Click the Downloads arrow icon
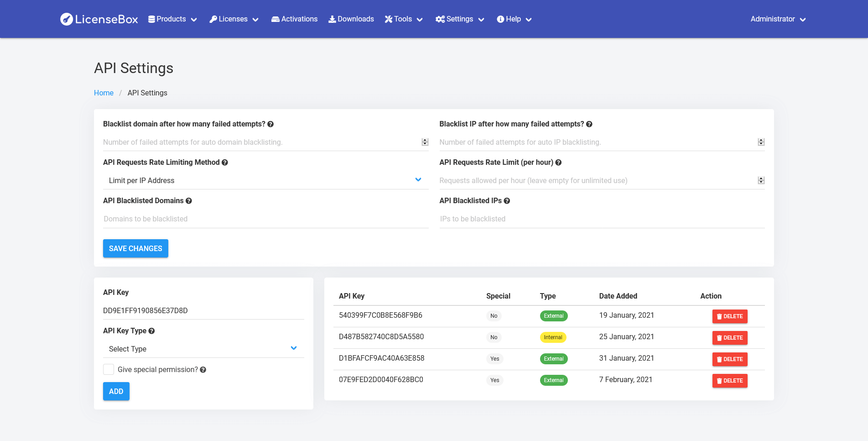This screenshot has width=868, height=441. click(332, 19)
